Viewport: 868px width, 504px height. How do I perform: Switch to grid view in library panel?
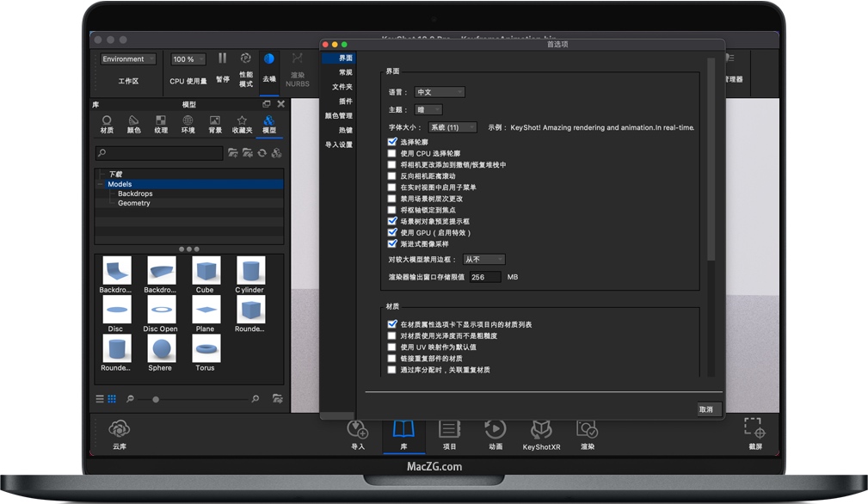point(112,399)
